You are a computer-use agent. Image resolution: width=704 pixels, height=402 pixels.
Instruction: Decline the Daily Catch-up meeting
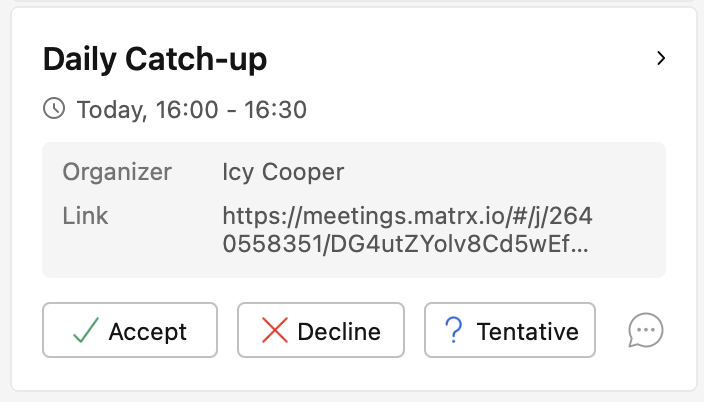tap(320, 330)
